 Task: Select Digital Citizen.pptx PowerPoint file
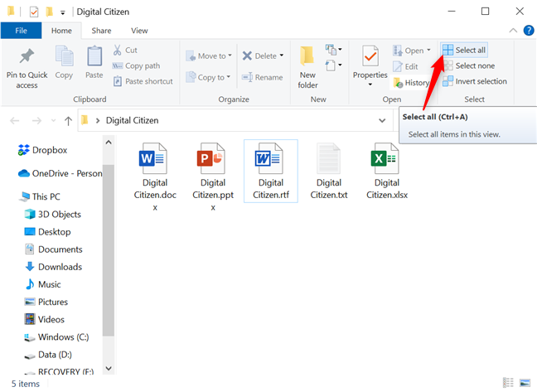point(213,177)
